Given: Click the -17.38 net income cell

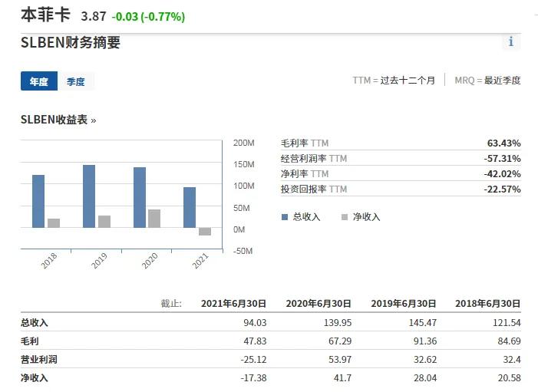Looking at the screenshot, I should click(253, 378).
